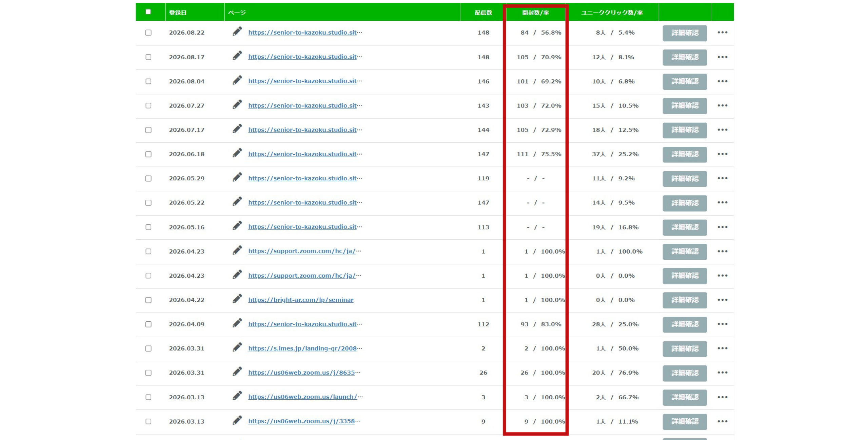Viewport: 868px width, 440px height.
Task: Check the box for the 2026.08.22 row
Action: pos(148,33)
